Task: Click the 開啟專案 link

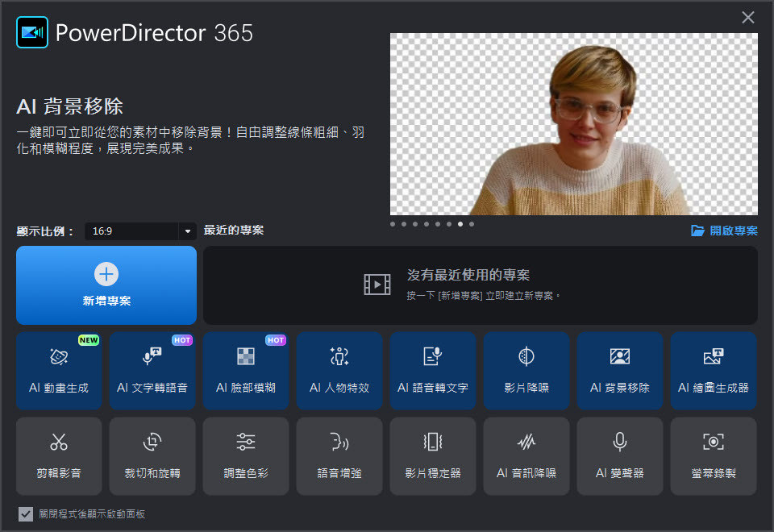Action: click(726, 231)
